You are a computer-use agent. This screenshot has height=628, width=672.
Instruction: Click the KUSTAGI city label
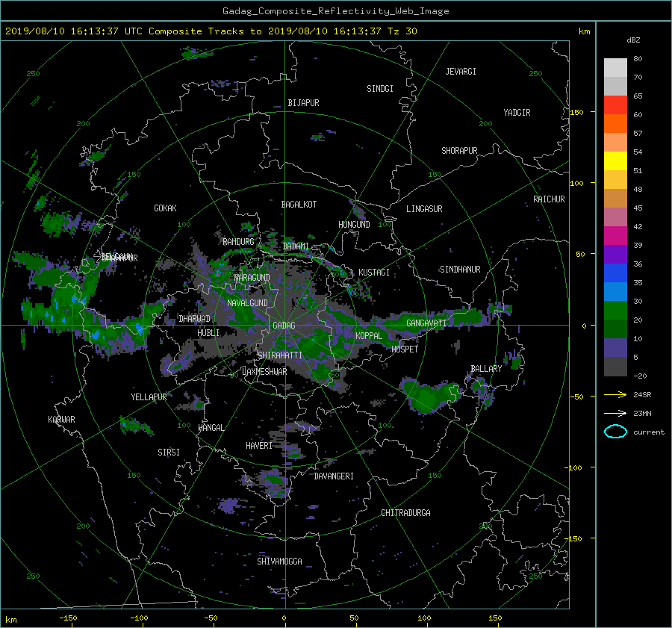click(374, 273)
